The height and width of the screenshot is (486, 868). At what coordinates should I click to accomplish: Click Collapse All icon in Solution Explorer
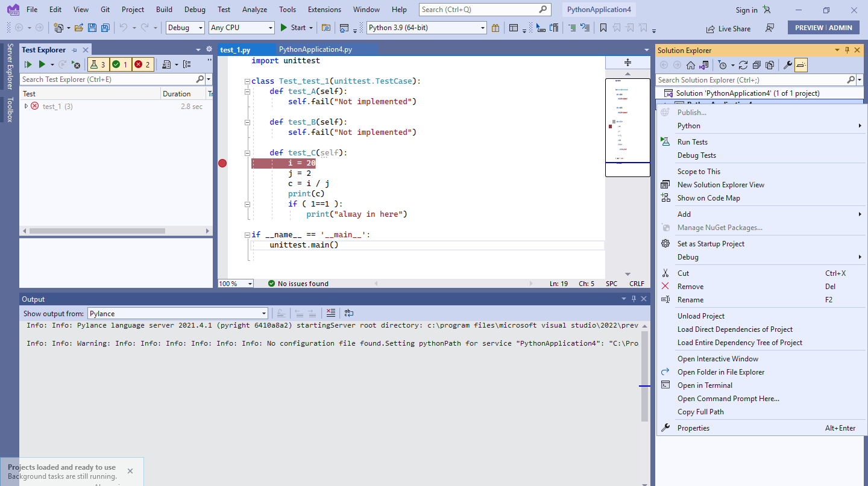pos(756,65)
